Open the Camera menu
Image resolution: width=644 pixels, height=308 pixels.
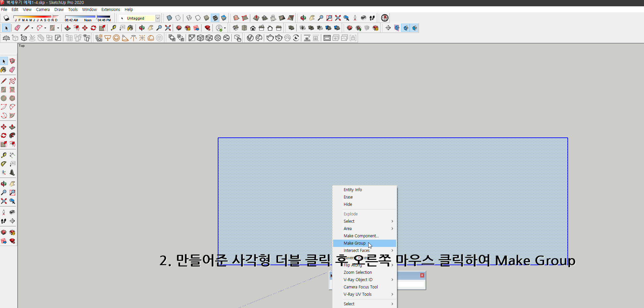pos(43,9)
